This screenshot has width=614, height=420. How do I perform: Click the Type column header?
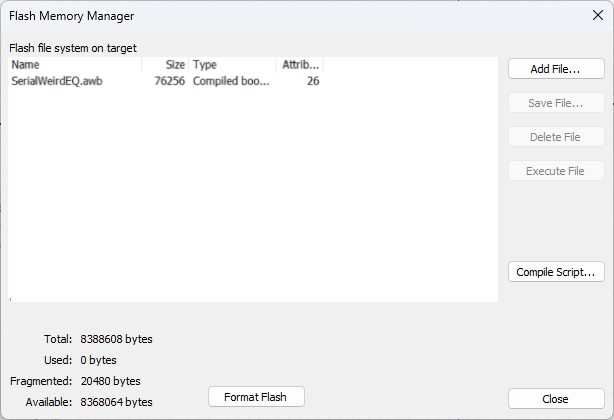[x=232, y=65]
